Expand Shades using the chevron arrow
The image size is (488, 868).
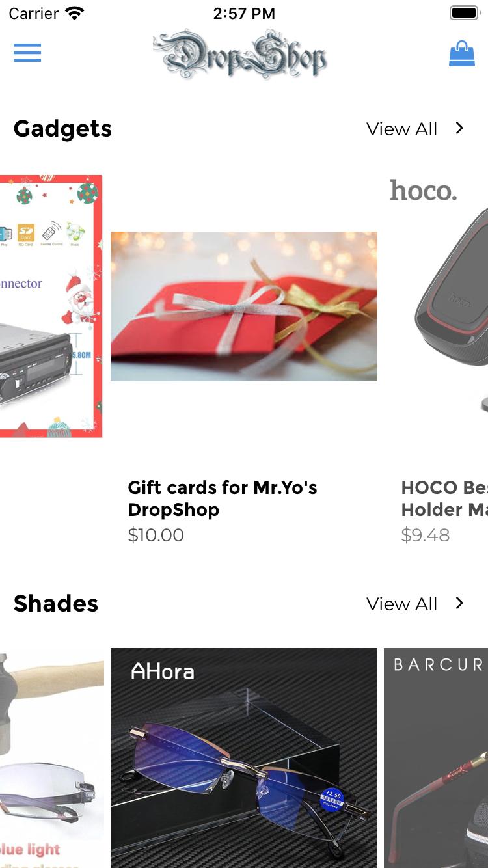459,603
